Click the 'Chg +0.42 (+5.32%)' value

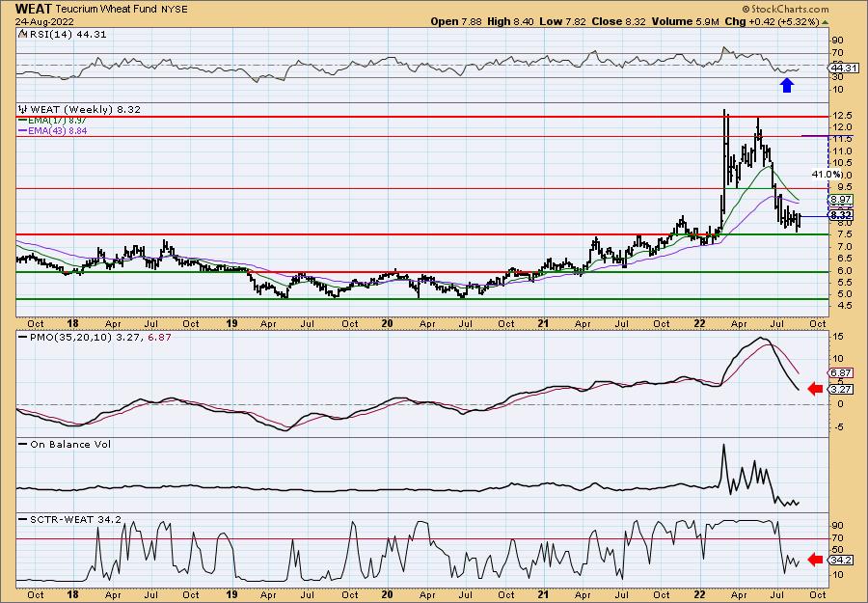tap(772, 21)
